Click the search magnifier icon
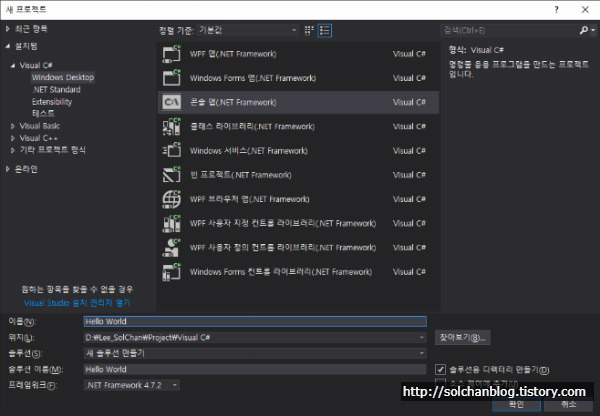 (x=584, y=30)
